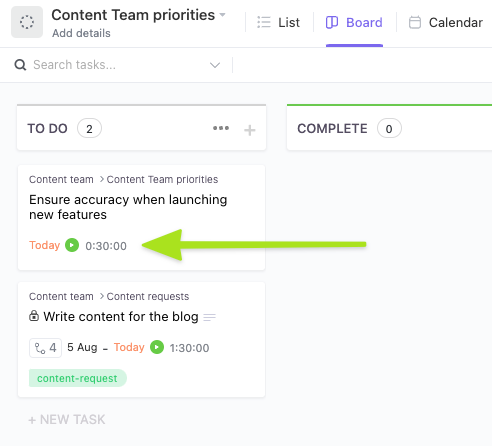Open the search tasks chevron dropdown
This screenshot has width=492, height=446.
coord(215,65)
